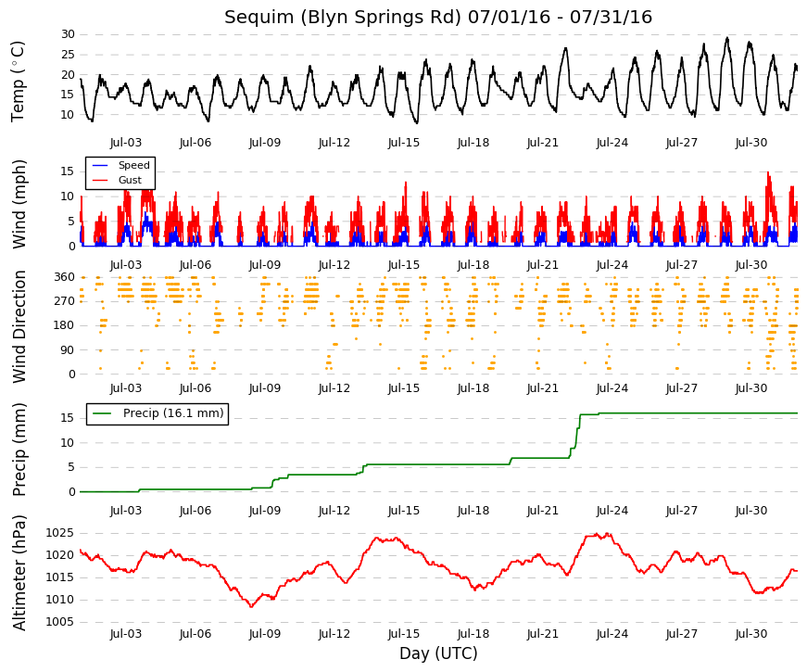
Task: Click the 30 tick on temperature axis
Action: point(68,34)
